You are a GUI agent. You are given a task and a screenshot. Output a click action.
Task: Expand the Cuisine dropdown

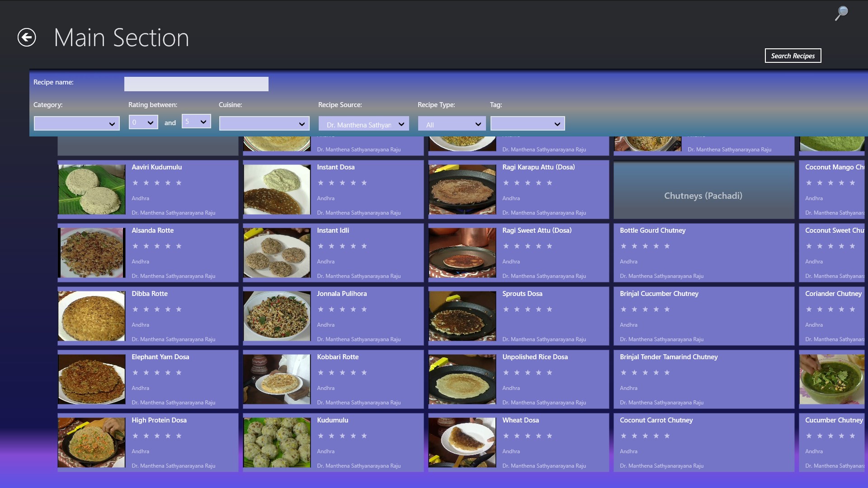pos(264,123)
